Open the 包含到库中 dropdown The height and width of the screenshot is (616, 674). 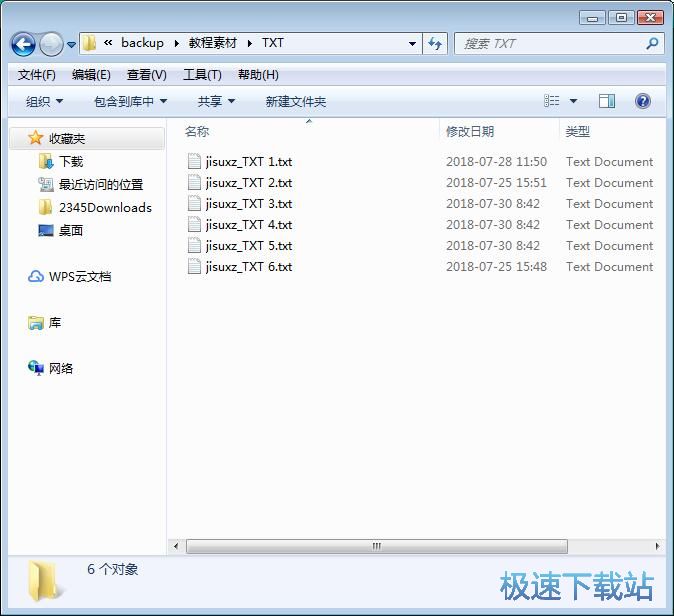coord(130,102)
